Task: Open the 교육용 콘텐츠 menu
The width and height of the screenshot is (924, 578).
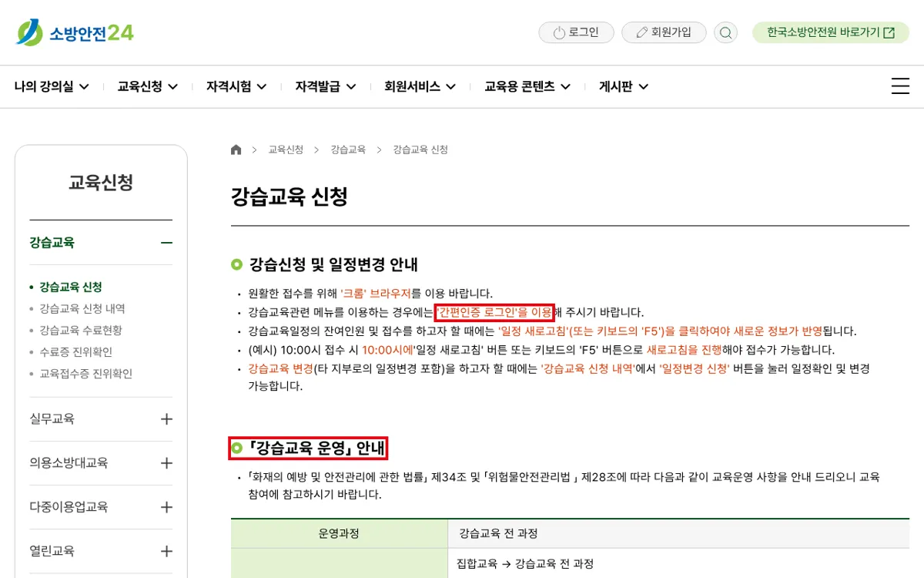Action: [x=527, y=86]
